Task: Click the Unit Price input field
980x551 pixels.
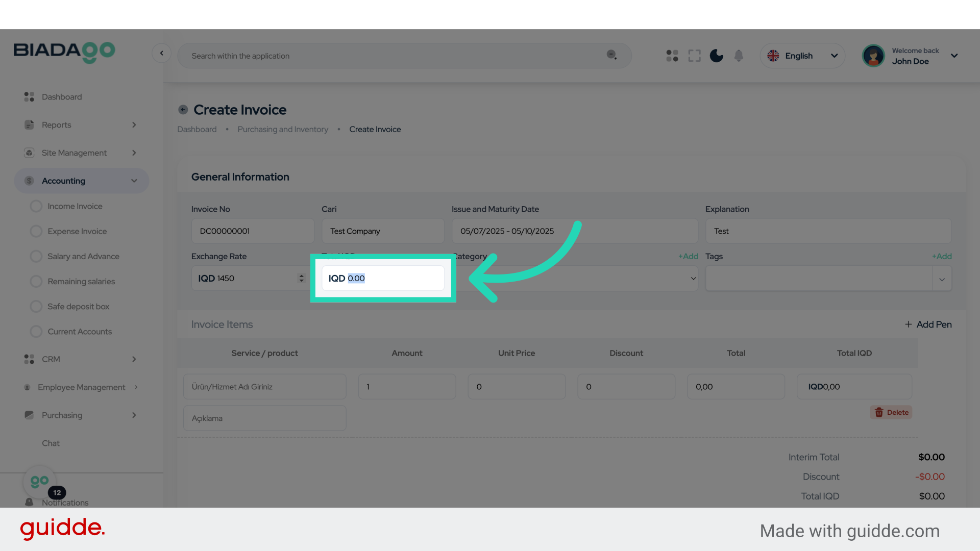Action: [516, 387]
